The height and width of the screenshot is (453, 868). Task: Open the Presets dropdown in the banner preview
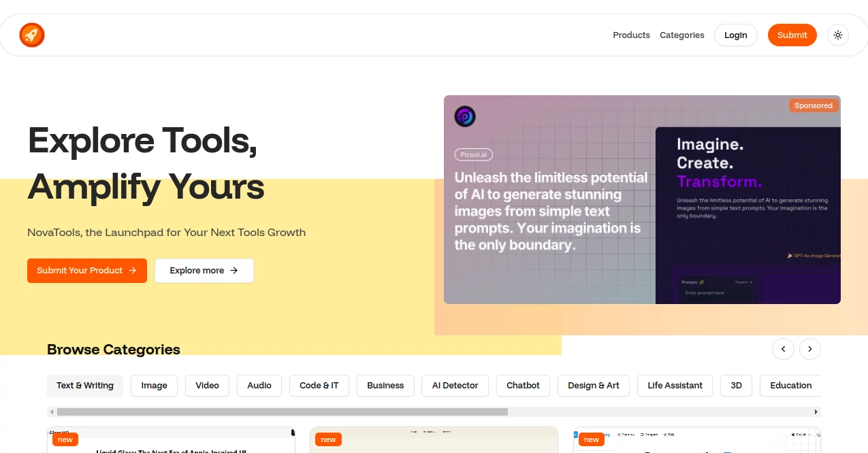(x=744, y=282)
